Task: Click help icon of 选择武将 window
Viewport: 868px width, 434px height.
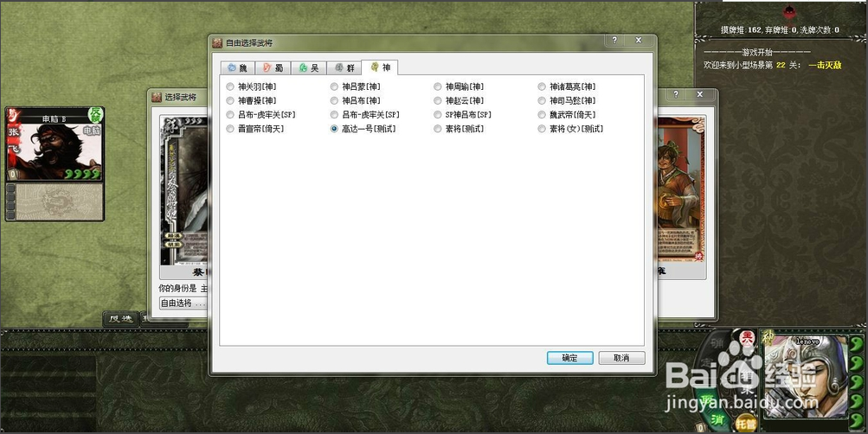Action: click(676, 94)
